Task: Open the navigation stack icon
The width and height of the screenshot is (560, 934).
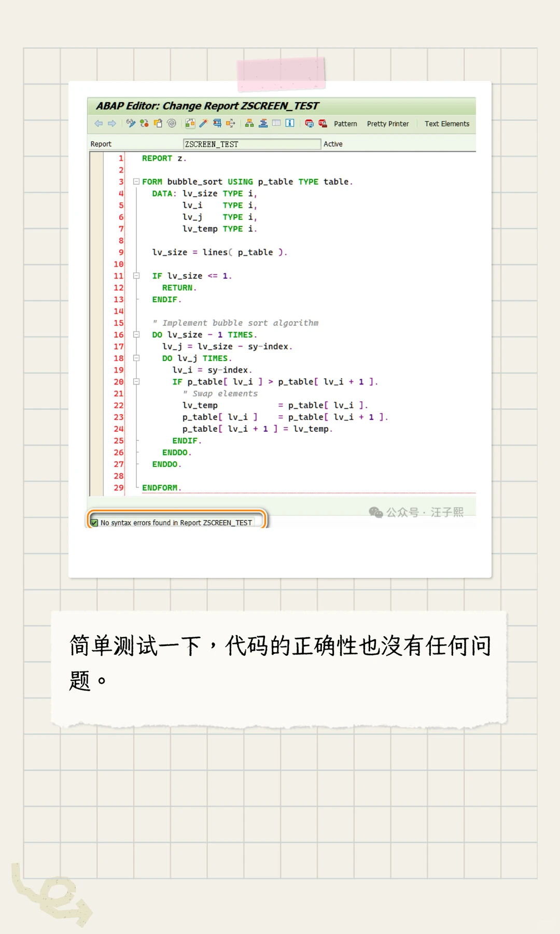Action: 263,123
